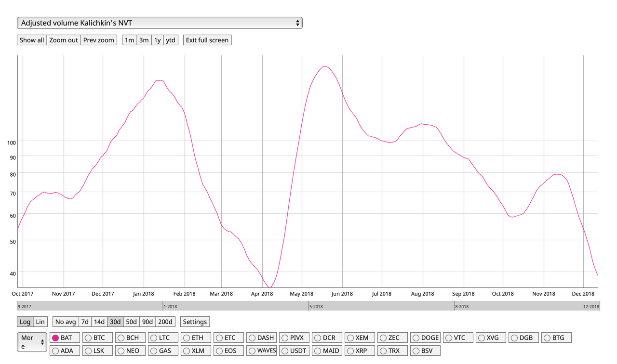Select 50d moving average

[x=132, y=322]
